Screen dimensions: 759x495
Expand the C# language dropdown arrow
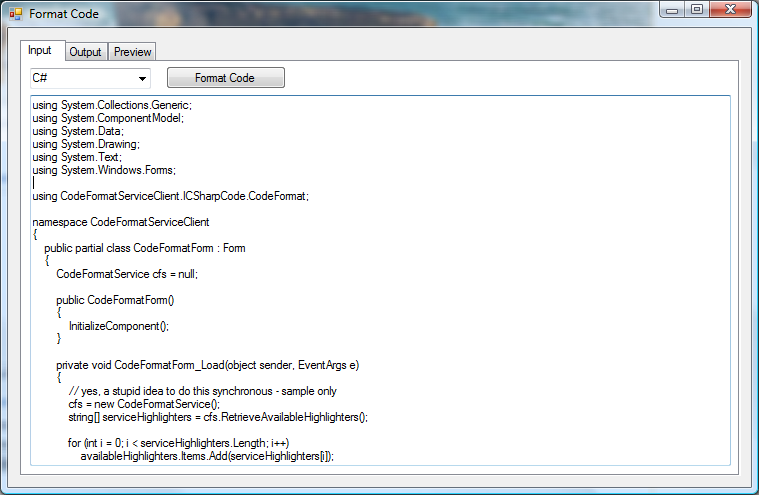tap(142, 78)
